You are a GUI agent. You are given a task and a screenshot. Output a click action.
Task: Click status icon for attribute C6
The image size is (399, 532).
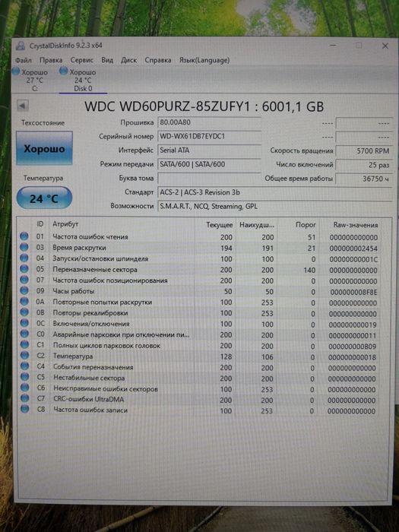tap(24, 388)
